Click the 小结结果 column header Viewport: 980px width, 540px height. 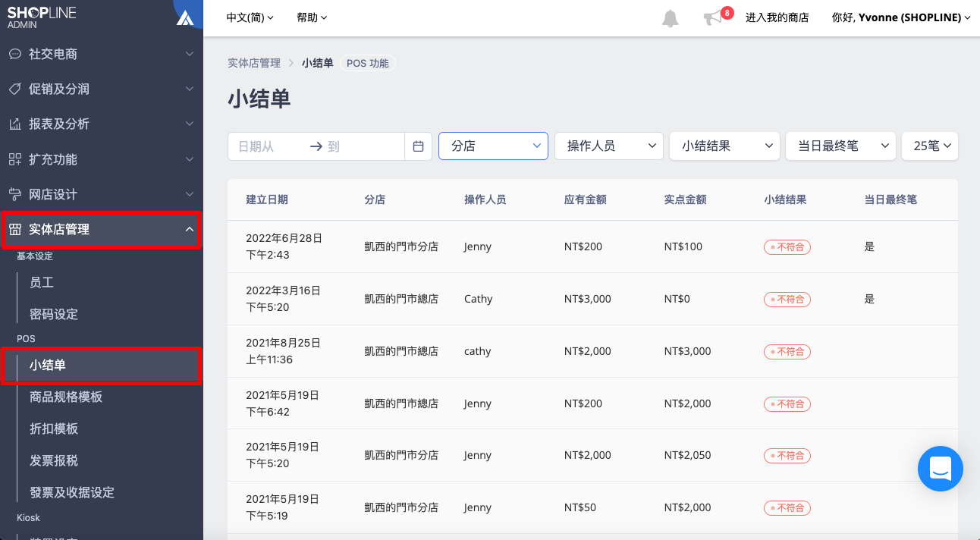point(786,199)
